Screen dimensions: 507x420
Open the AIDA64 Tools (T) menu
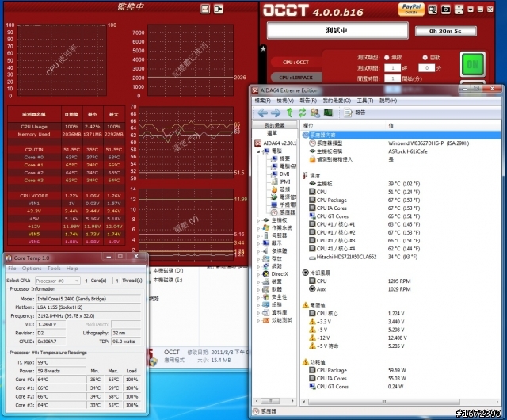point(365,101)
